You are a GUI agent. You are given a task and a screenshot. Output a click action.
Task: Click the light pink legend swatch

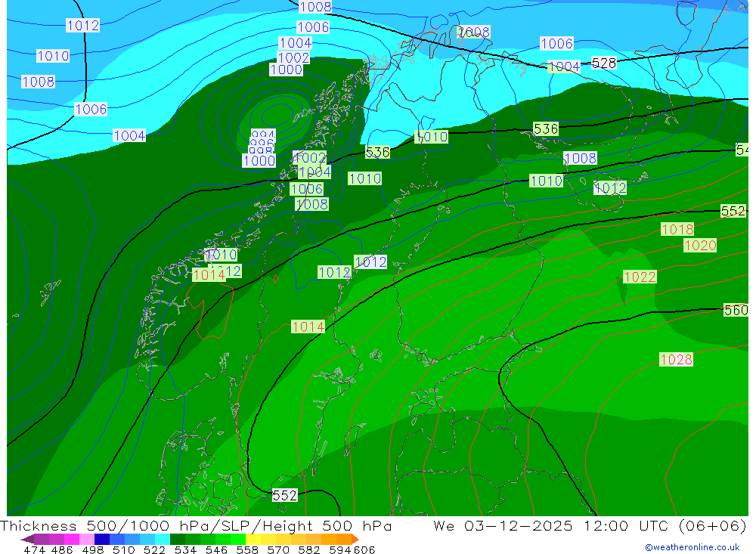(x=87, y=539)
